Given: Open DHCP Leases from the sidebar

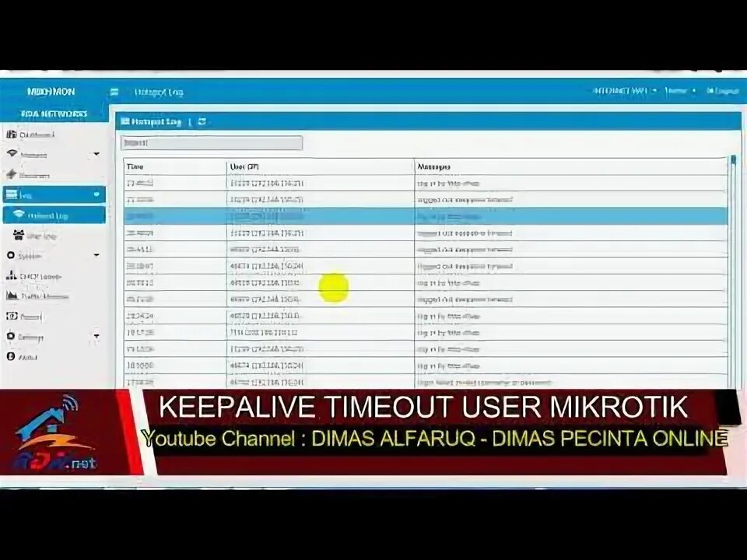Looking at the screenshot, I should tap(54, 276).
